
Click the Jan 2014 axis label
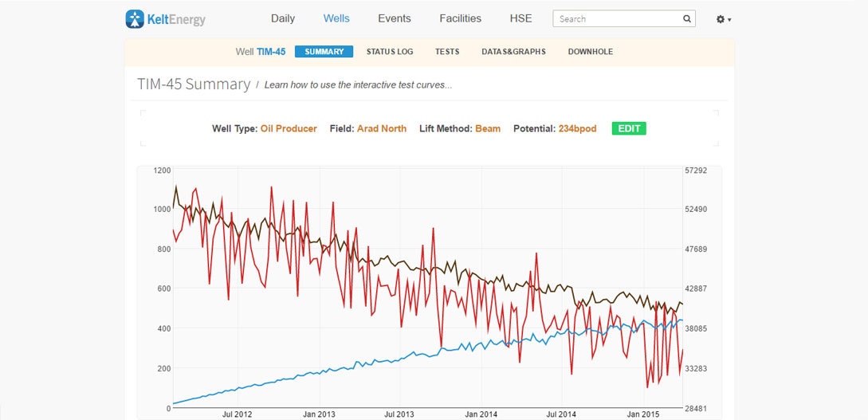pyautogui.click(x=481, y=414)
